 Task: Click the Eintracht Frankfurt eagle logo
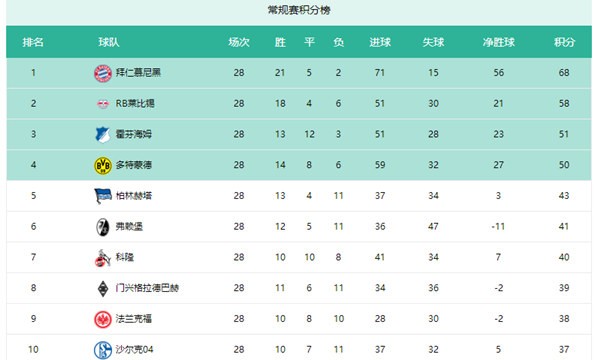tap(103, 319)
